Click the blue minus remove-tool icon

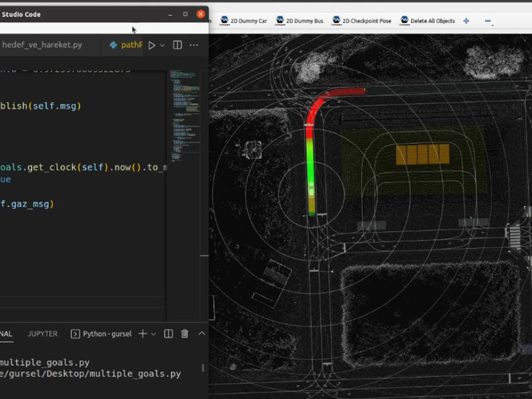(487, 21)
